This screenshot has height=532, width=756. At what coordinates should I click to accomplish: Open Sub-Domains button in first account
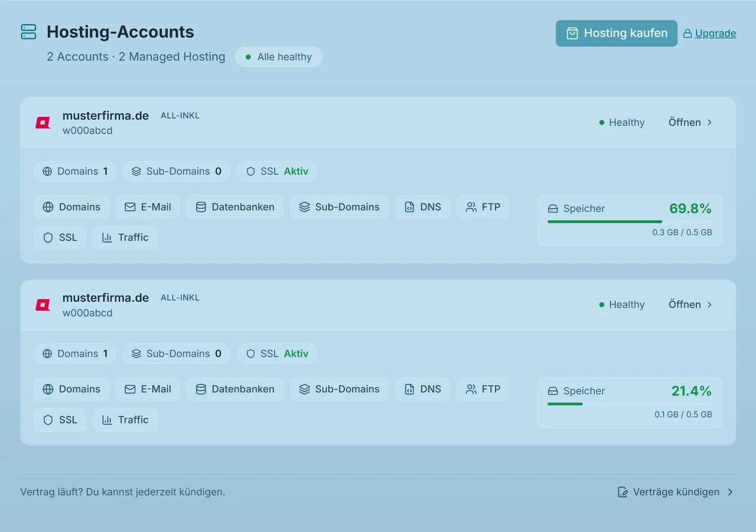(x=339, y=207)
